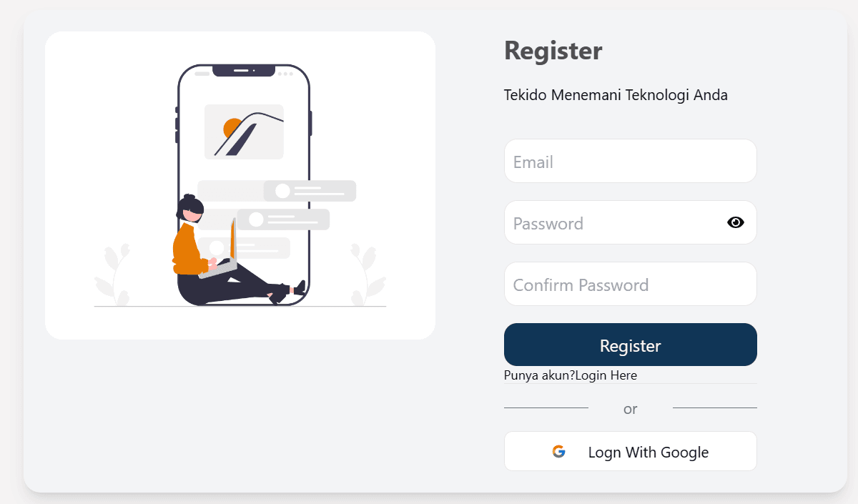858x504 pixels.
Task: Follow the Login Here link
Action: [606, 375]
